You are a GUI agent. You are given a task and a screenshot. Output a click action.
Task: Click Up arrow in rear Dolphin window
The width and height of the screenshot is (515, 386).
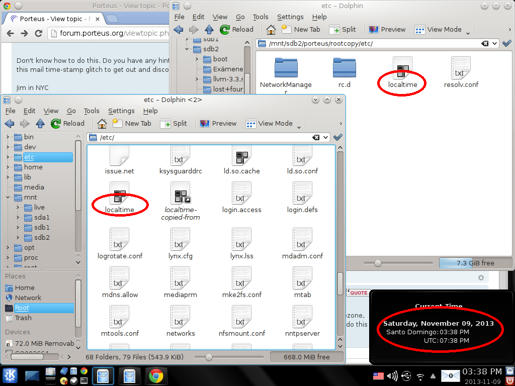point(209,30)
